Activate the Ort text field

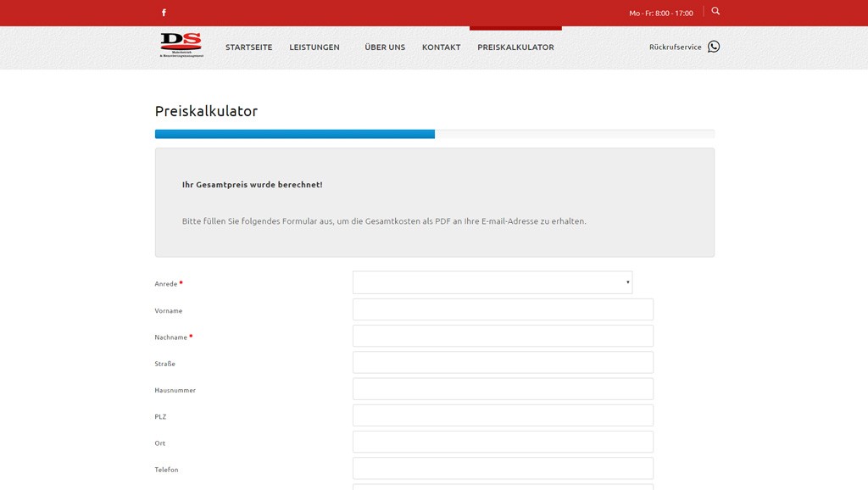503,442
